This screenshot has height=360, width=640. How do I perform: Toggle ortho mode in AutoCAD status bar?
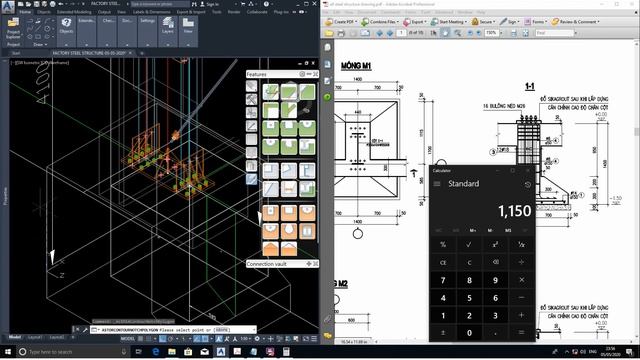[x=162, y=339]
